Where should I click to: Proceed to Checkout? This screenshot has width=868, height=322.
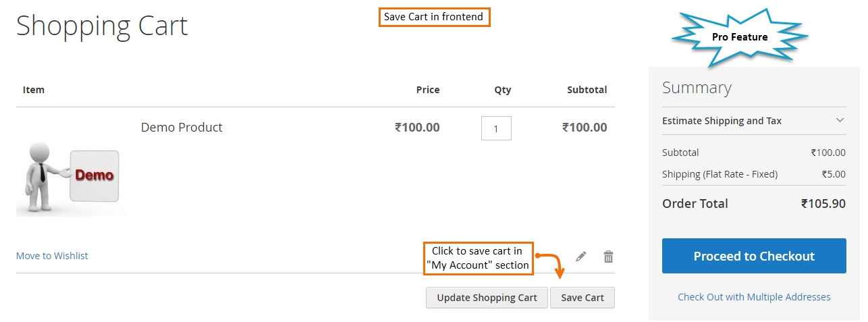pyautogui.click(x=754, y=256)
